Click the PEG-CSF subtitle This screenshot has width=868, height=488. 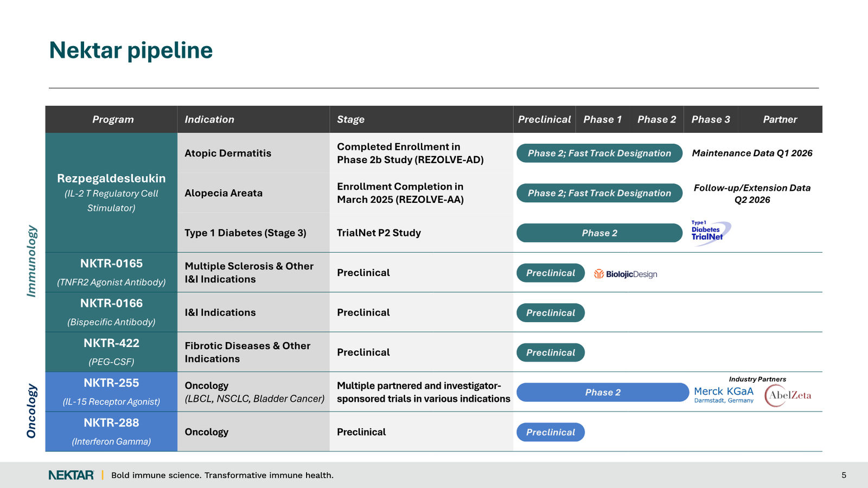tap(111, 362)
